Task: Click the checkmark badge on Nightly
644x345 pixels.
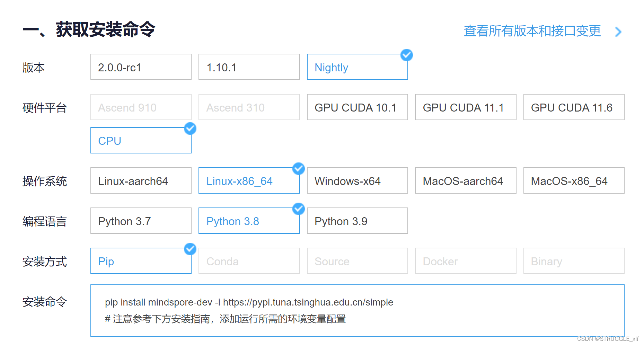Action: point(407,55)
